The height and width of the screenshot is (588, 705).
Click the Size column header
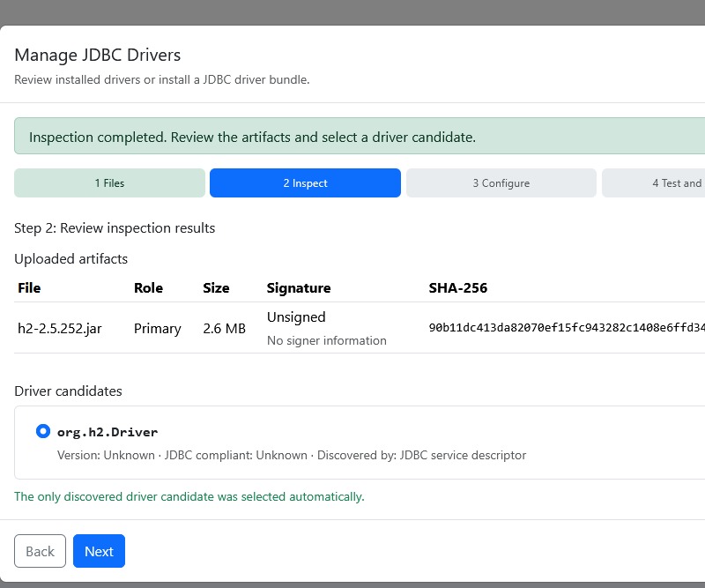[216, 288]
